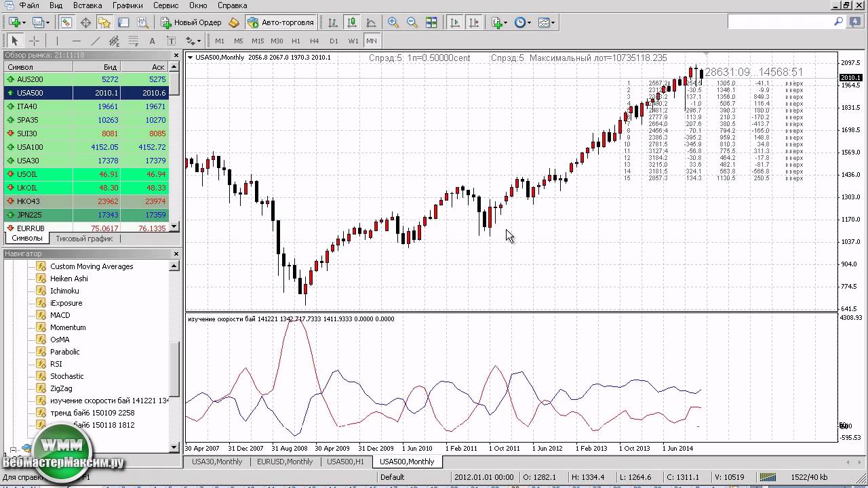This screenshot has width=868, height=488.
Task: Select the text label T tool
Action: (172, 41)
